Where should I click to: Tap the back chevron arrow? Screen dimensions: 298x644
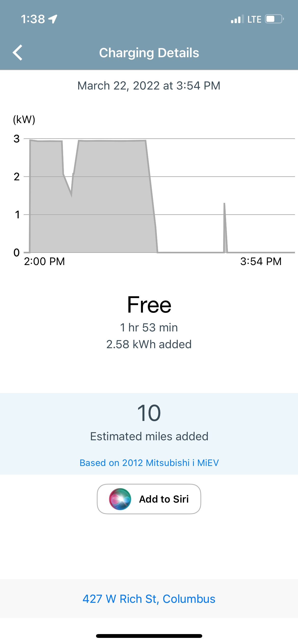pyautogui.click(x=18, y=53)
